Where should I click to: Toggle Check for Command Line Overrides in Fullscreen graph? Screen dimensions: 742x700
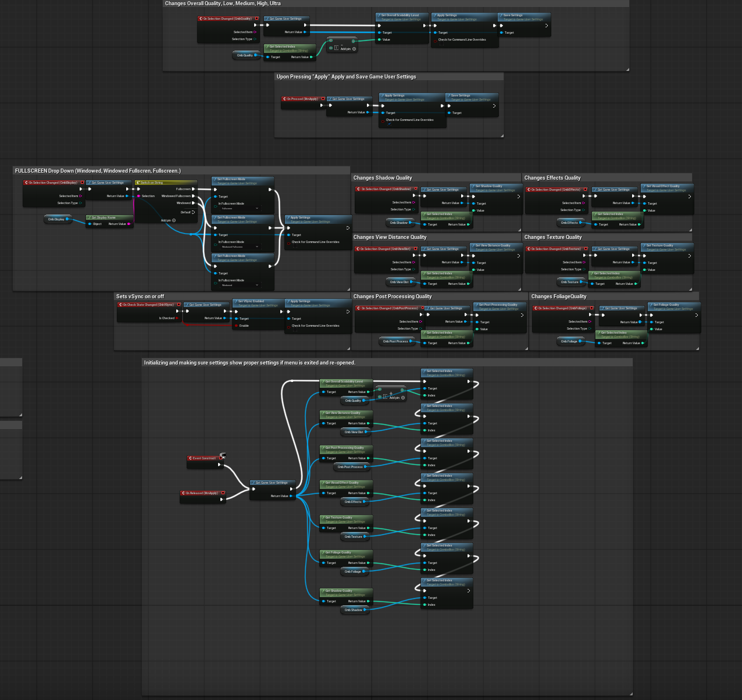tap(295, 246)
